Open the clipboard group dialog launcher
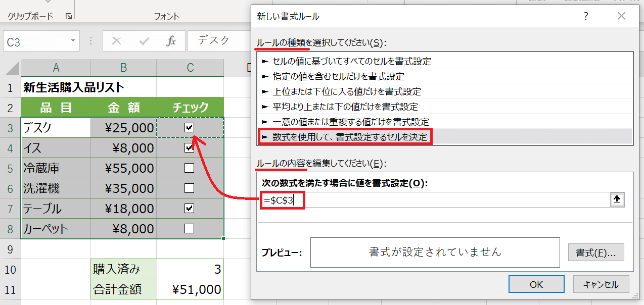Viewport: 644px width, 305px height. click(68, 17)
